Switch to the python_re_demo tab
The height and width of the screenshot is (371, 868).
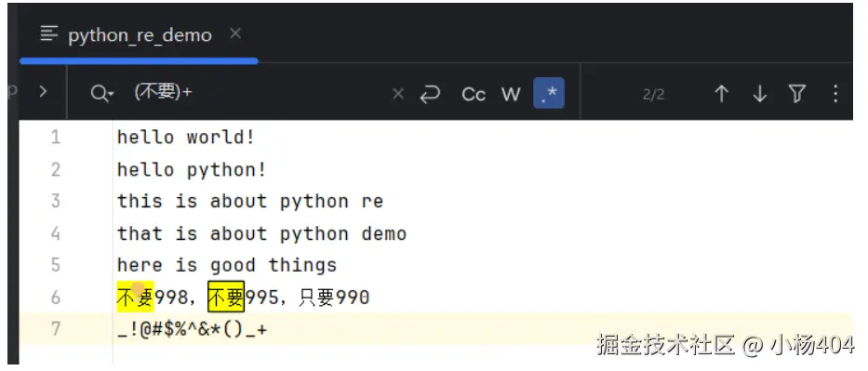[x=140, y=35]
